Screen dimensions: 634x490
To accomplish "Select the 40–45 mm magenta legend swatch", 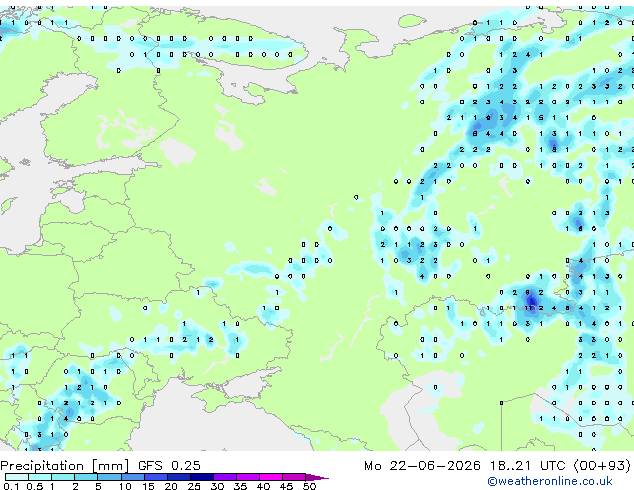I will [271, 477].
